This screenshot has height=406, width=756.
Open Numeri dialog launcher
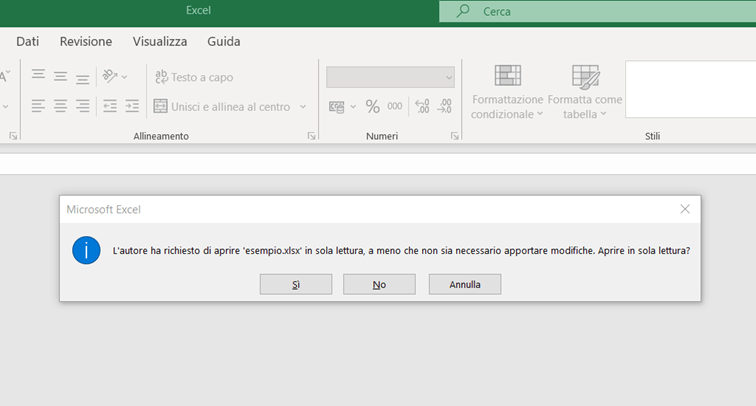pos(455,136)
